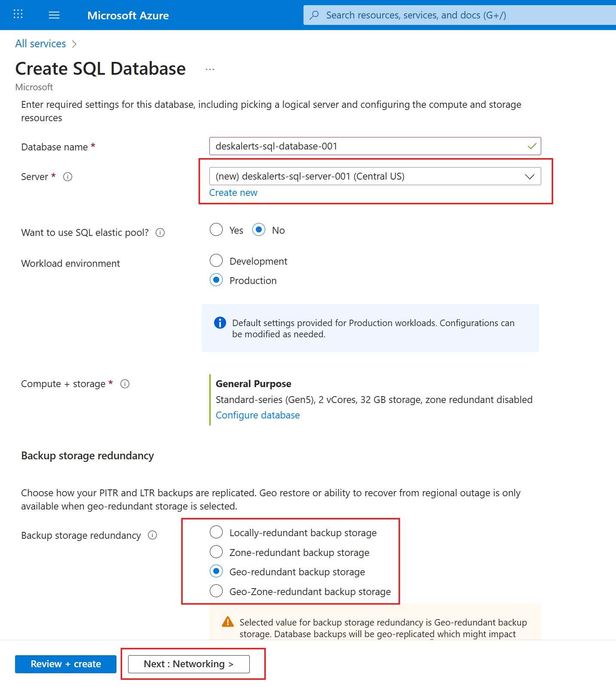Open the ellipsis more options next to title
616x687 pixels.
click(x=210, y=70)
